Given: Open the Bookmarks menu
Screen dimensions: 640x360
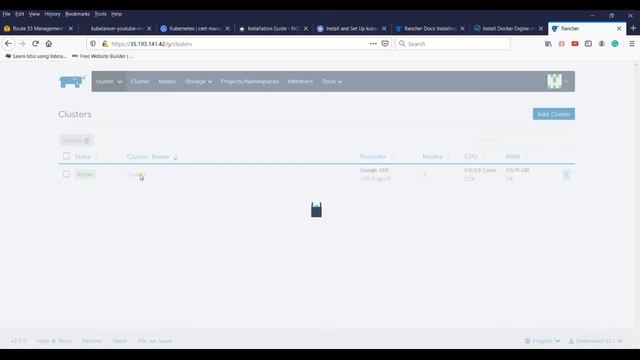Looking at the screenshot, I should click(x=77, y=14).
